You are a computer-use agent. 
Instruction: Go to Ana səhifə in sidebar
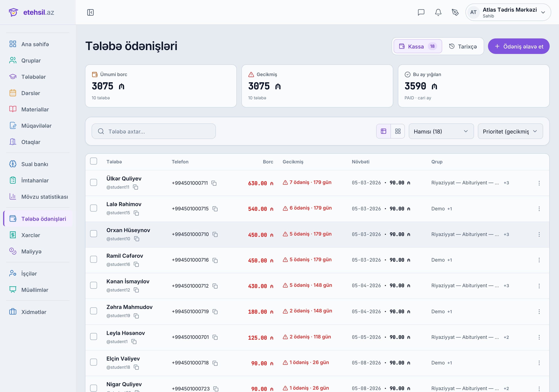[38, 44]
